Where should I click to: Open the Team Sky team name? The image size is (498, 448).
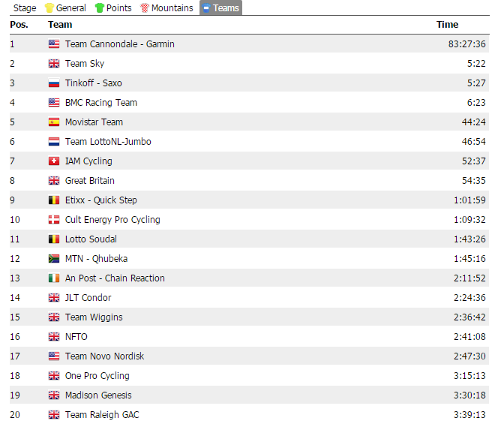(85, 64)
